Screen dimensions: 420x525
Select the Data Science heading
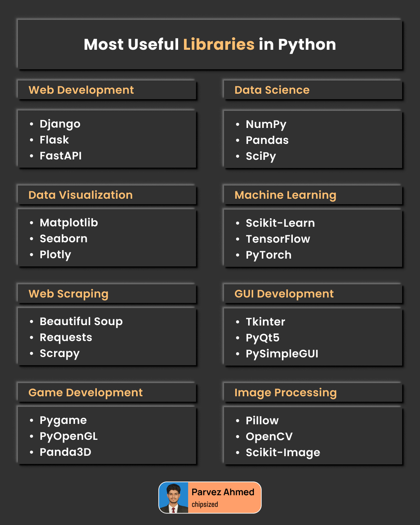click(x=272, y=90)
